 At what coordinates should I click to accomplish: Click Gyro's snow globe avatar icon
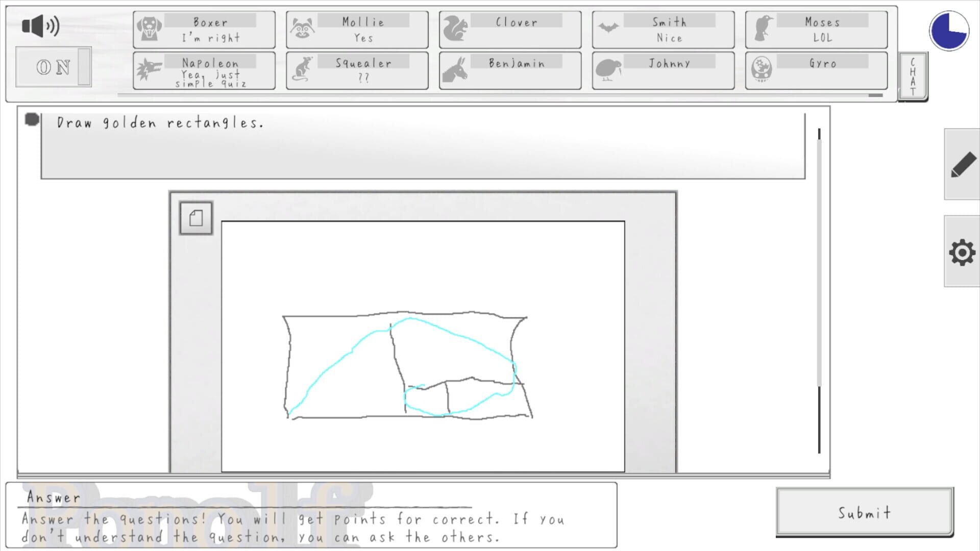click(762, 69)
